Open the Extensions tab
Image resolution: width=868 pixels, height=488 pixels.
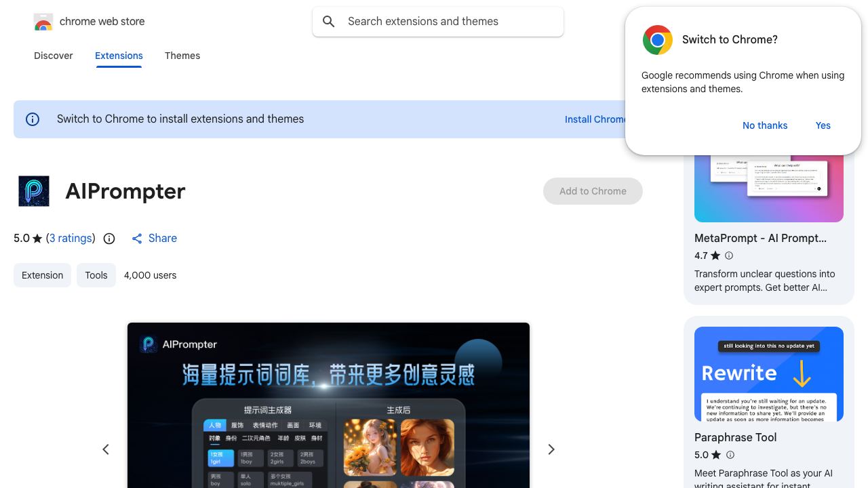[119, 56]
